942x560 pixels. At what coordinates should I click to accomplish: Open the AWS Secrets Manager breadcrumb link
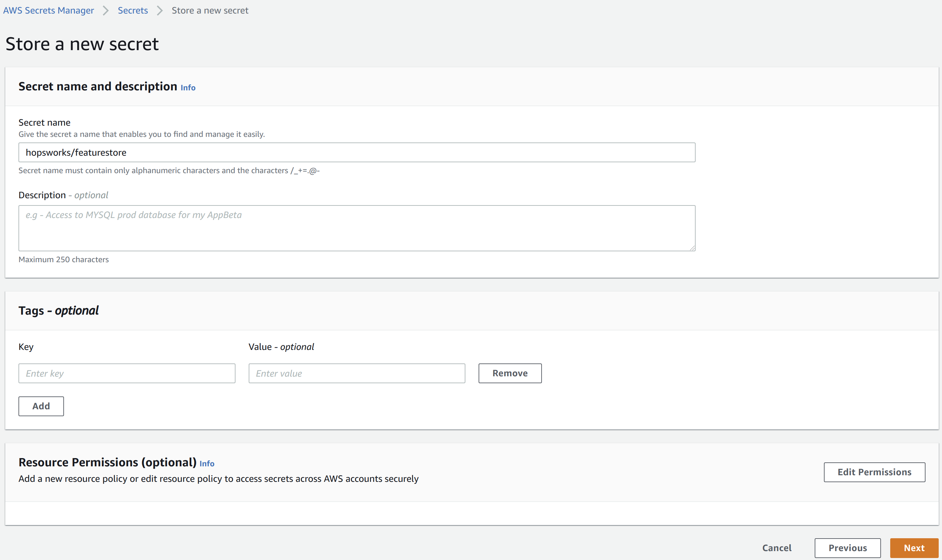(x=48, y=10)
